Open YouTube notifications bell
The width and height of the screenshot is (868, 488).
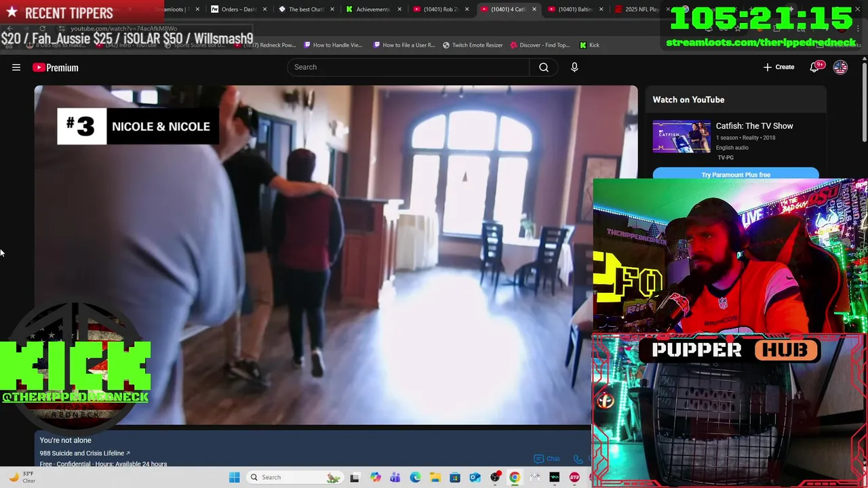click(x=815, y=67)
